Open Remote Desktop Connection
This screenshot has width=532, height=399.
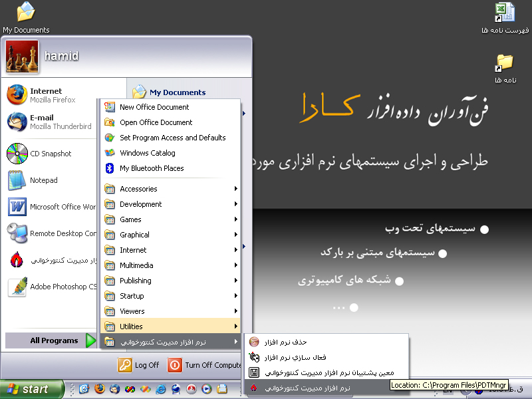tap(53, 233)
